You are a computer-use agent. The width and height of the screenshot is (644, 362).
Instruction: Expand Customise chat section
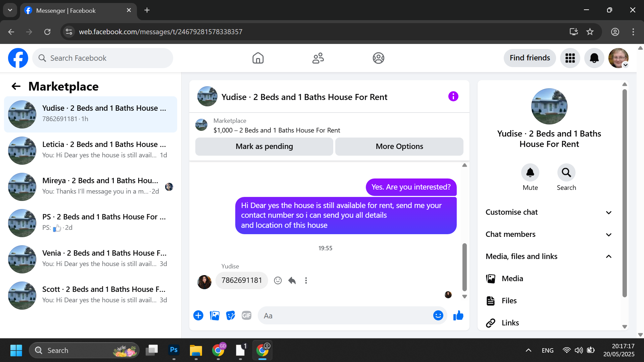tap(549, 212)
